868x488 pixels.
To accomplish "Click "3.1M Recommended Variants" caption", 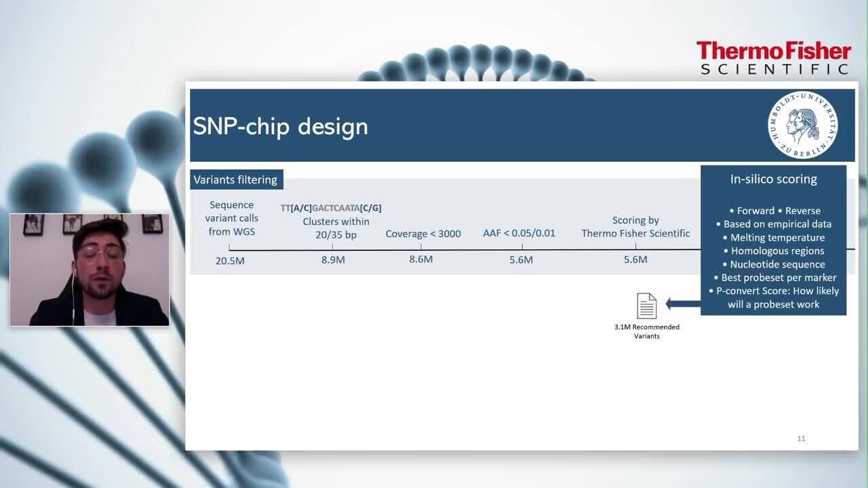I will [646, 331].
